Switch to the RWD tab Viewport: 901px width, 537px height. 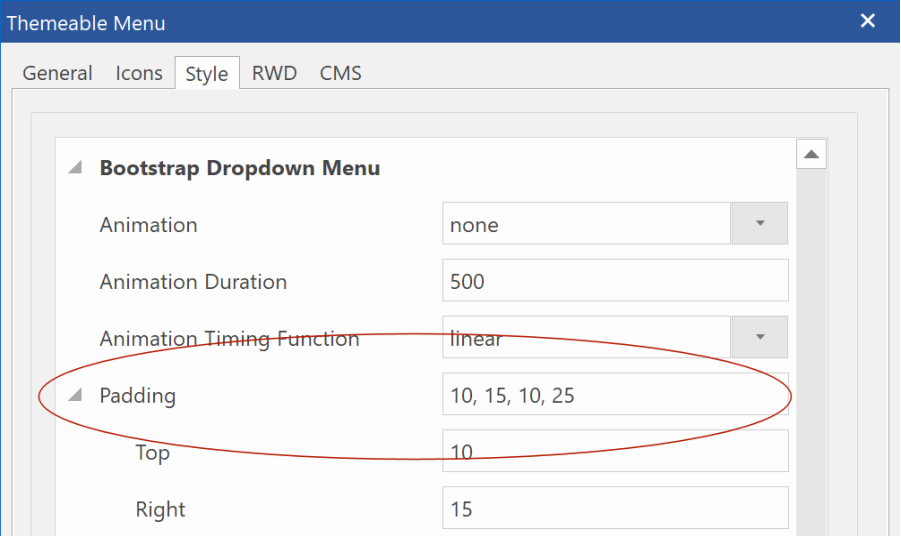click(x=274, y=74)
